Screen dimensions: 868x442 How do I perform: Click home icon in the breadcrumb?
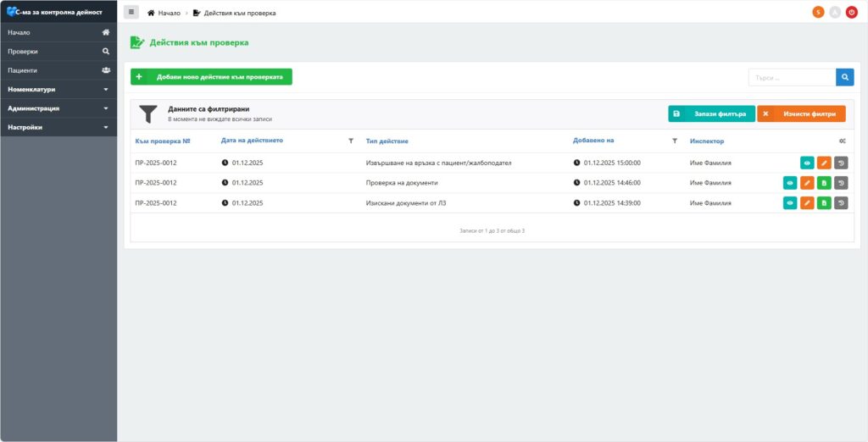pos(152,14)
